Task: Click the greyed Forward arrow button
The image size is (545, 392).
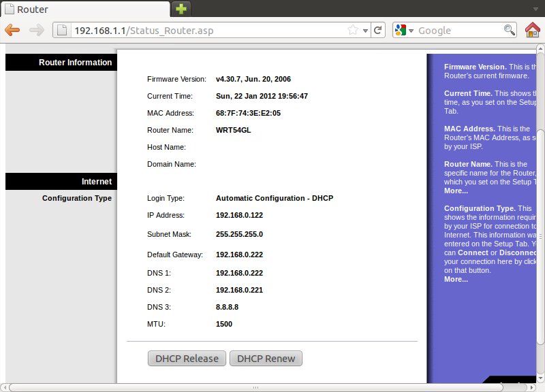Action: pos(37,30)
